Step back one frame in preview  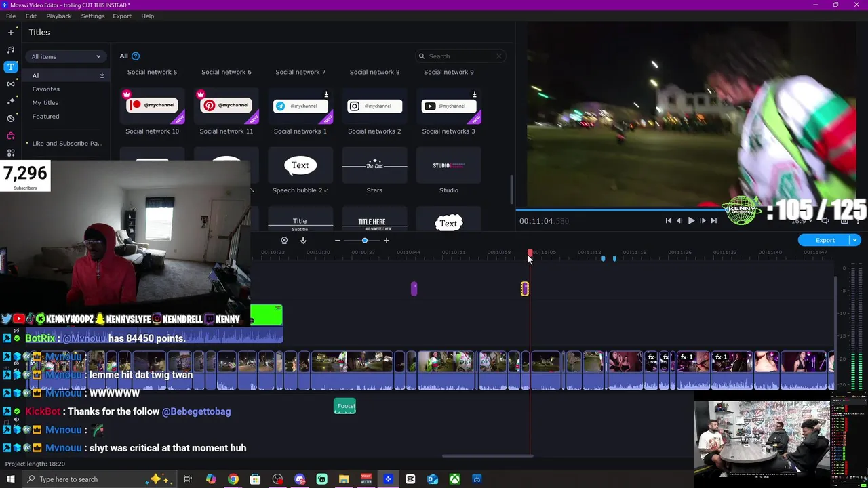(x=679, y=220)
